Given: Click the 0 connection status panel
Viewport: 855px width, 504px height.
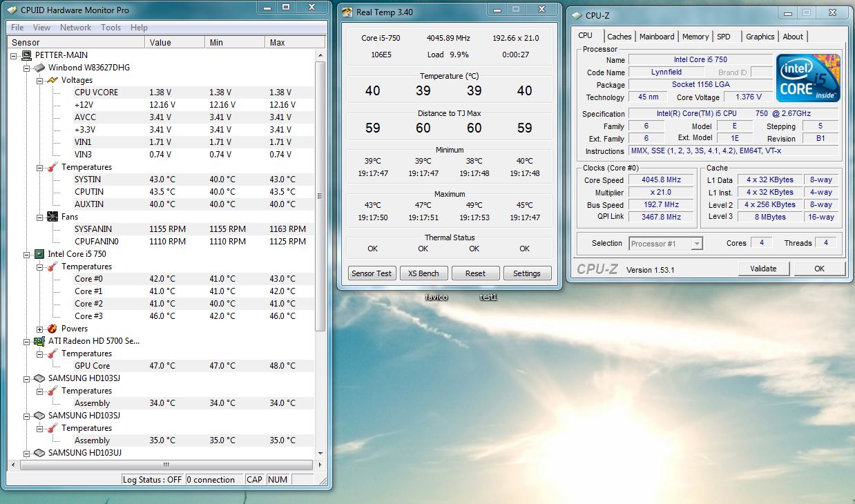Looking at the screenshot, I should pos(215,479).
